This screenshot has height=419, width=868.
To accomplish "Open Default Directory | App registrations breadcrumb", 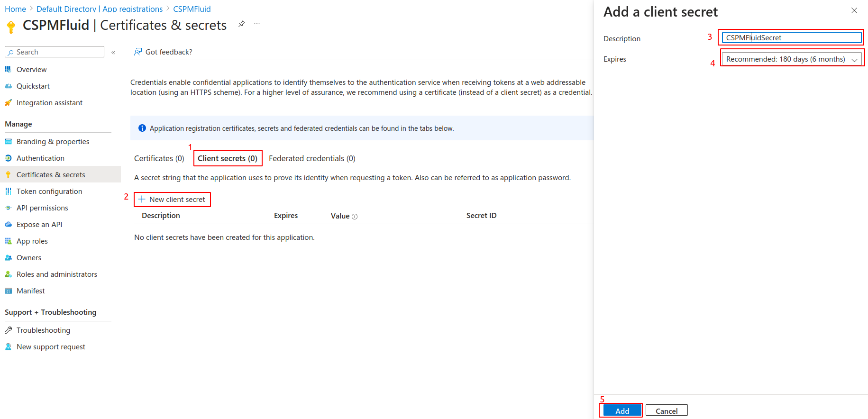I will [100, 9].
